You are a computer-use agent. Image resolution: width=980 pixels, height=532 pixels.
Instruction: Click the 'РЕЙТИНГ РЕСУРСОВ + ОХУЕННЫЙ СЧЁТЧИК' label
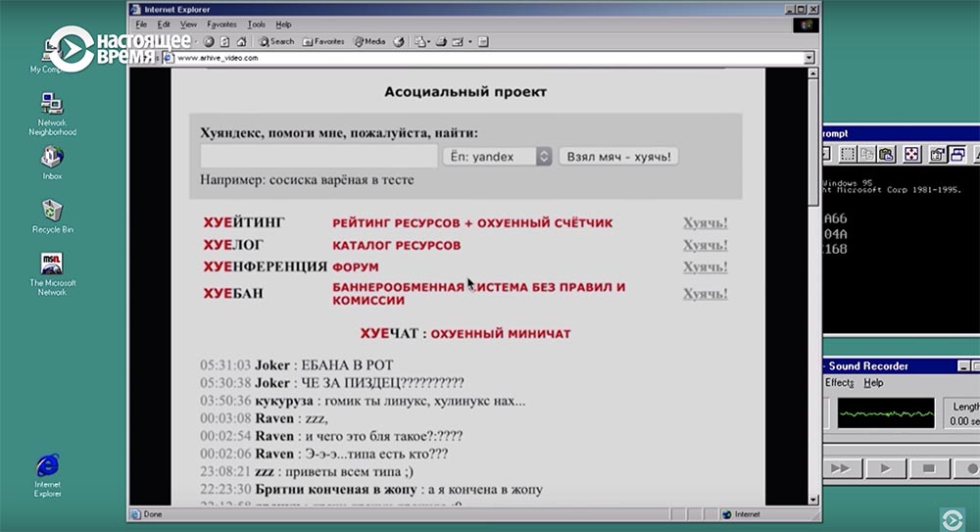coord(472,223)
